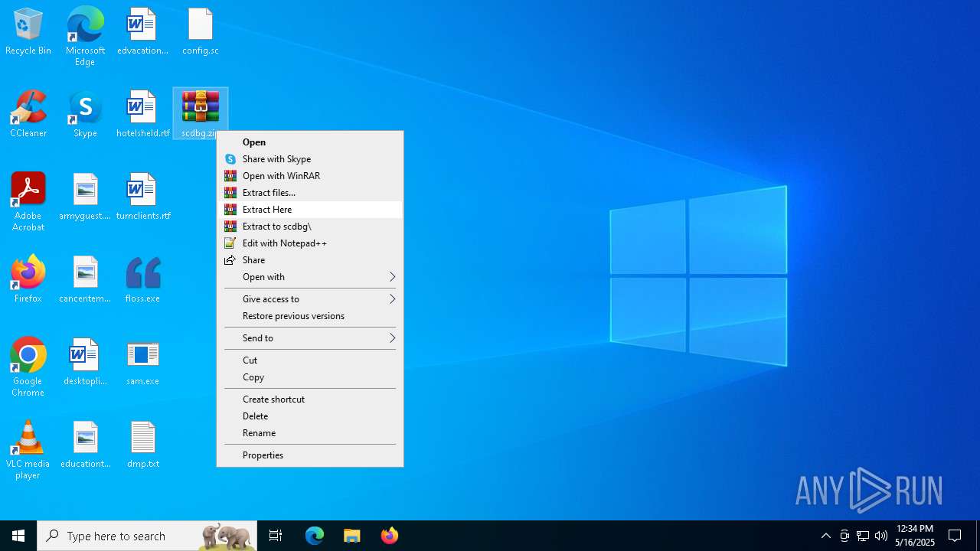Viewport: 980px width, 551px height.
Task: Open Properties from the context menu
Action: point(310,455)
